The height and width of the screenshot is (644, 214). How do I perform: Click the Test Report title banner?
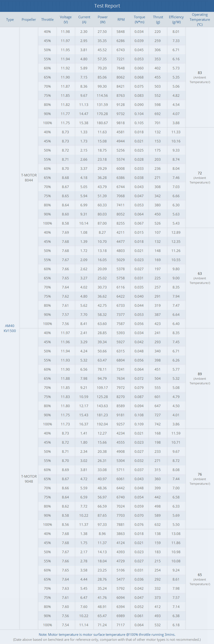point(107,6)
